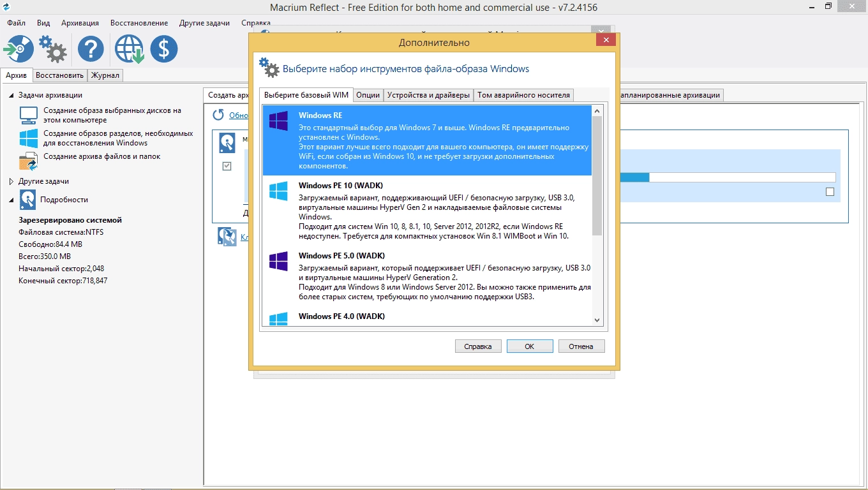Click the WIM list scroll down arrow
This screenshot has width=868, height=490.
[x=597, y=321]
